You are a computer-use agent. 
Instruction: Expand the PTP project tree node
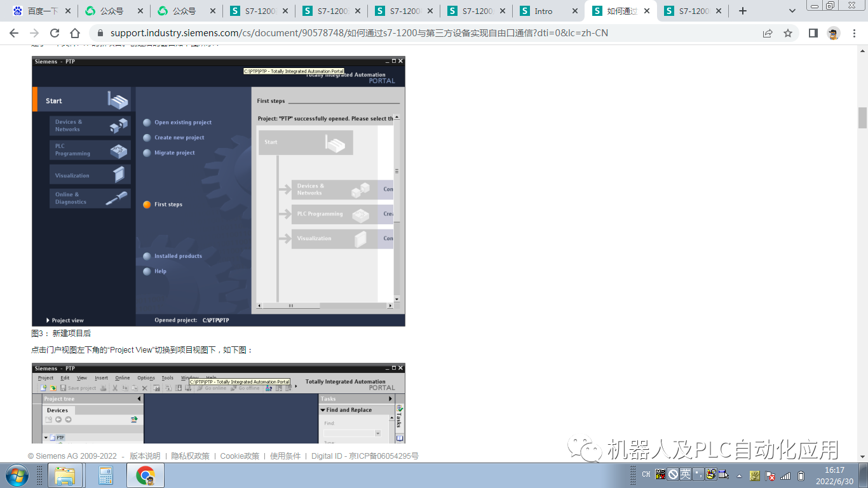[46, 438]
